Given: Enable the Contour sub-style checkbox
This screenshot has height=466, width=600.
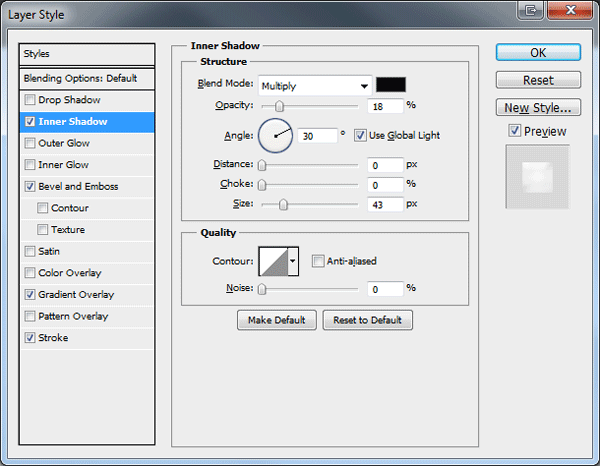Looking at the screenshot, I should pyautogui.click(x=42, y=208).
